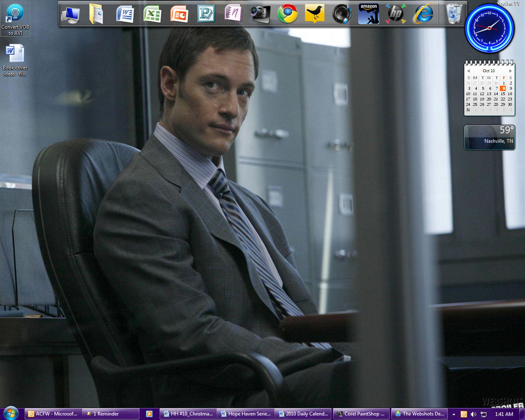Click the Windows Start button
Screen dimensions: 525x420
coord(11,413)
